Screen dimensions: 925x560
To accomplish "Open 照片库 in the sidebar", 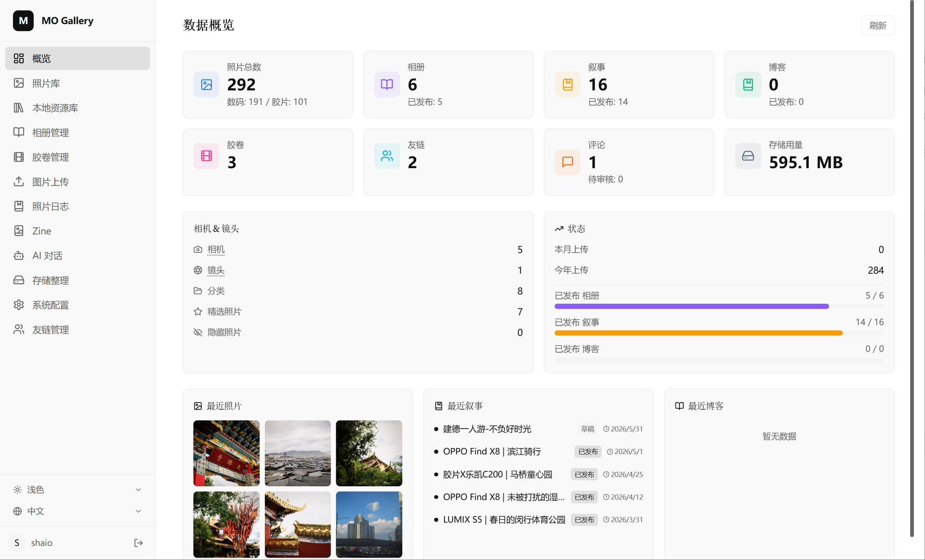I will [x=78, y=83].
